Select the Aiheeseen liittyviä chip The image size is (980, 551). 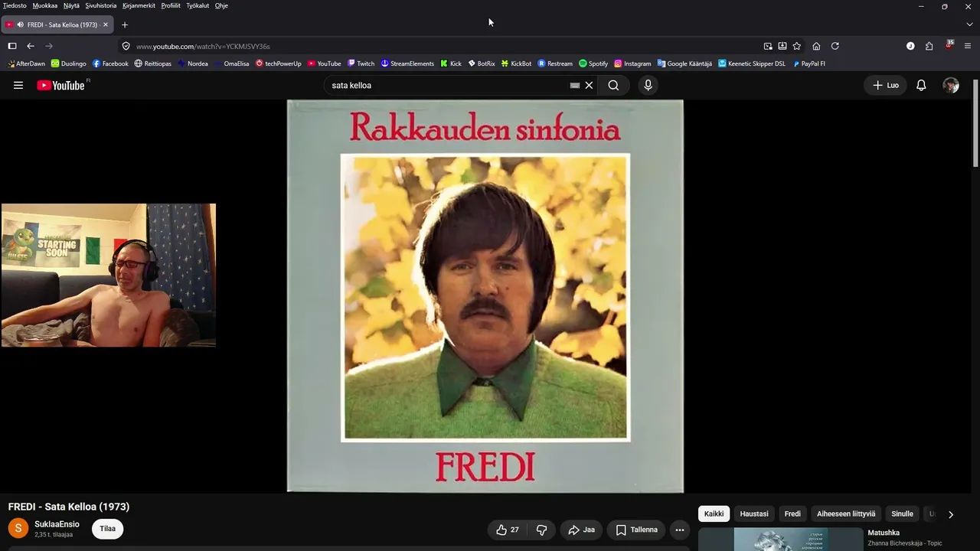coord(846,514)
